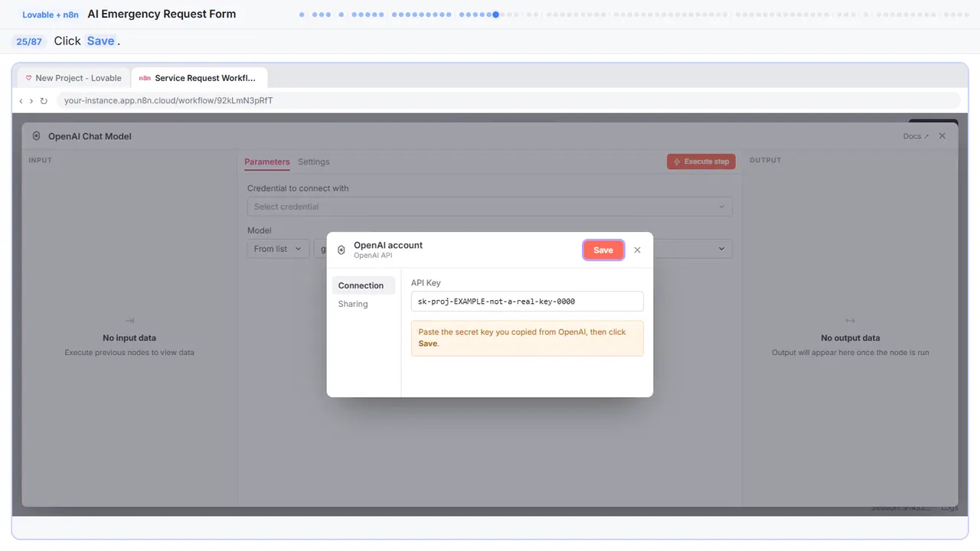980x551 pixels.
Task: Click the browser back arrow
Action: pyautogui.click(x=21, y=100)
